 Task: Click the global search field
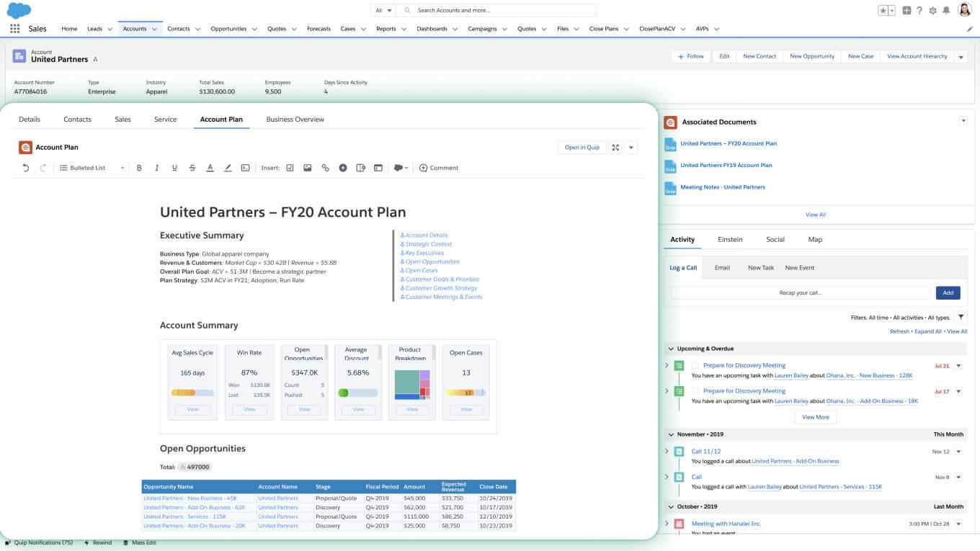click(x=497, y=10)
